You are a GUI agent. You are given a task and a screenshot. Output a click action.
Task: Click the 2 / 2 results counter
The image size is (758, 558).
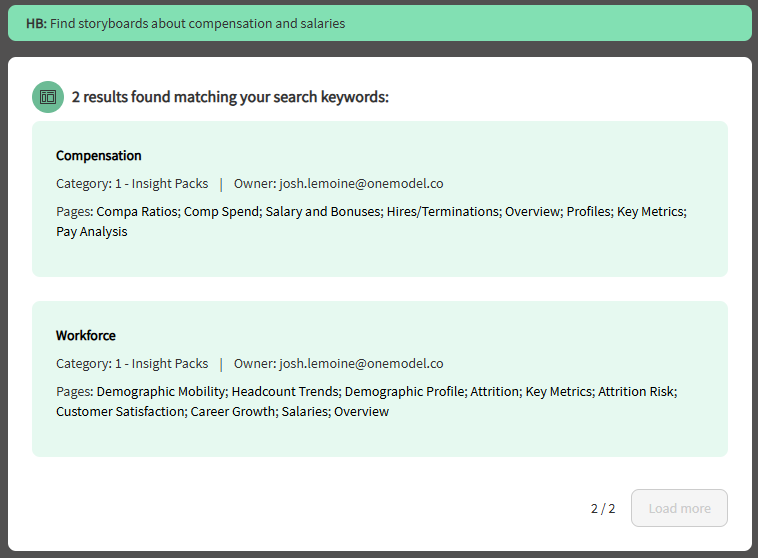click(x=603, y=509)
